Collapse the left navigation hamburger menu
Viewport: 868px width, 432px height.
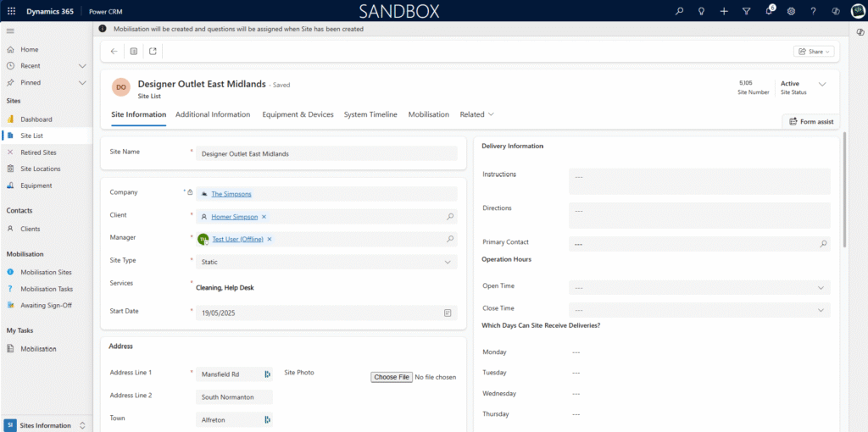click(x=10, y=31)
